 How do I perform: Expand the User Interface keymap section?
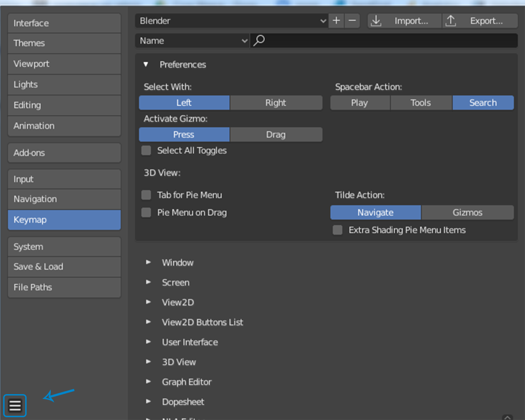tap(148, 342)
